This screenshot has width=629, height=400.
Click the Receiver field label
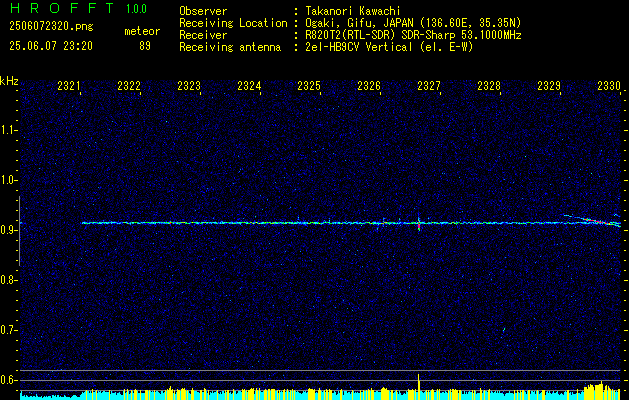pos(203,35)
